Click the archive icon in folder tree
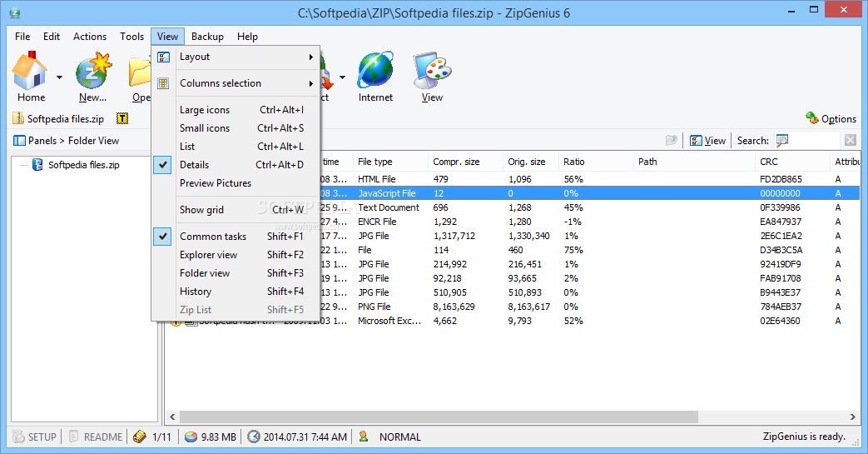Viewport: 868px width, 454px height. point(37,165)
